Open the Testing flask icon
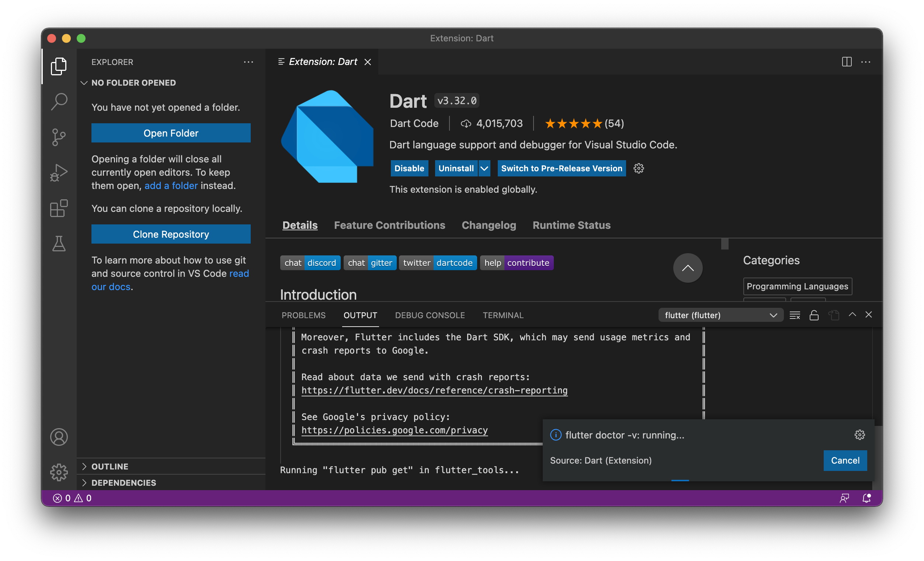Image resolution: width=924 pixels, height=561 pixels. (x=59, y=244)
